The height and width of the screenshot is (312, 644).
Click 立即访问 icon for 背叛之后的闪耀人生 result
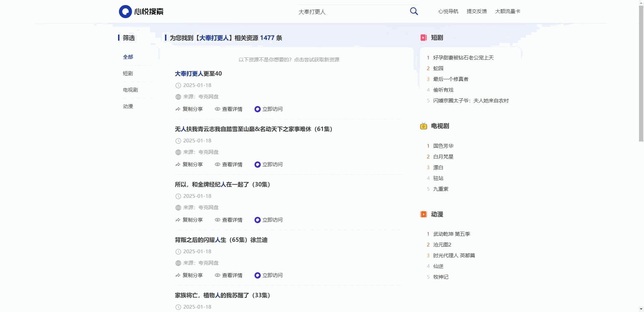pyautogui.click(x=257, y=275)
